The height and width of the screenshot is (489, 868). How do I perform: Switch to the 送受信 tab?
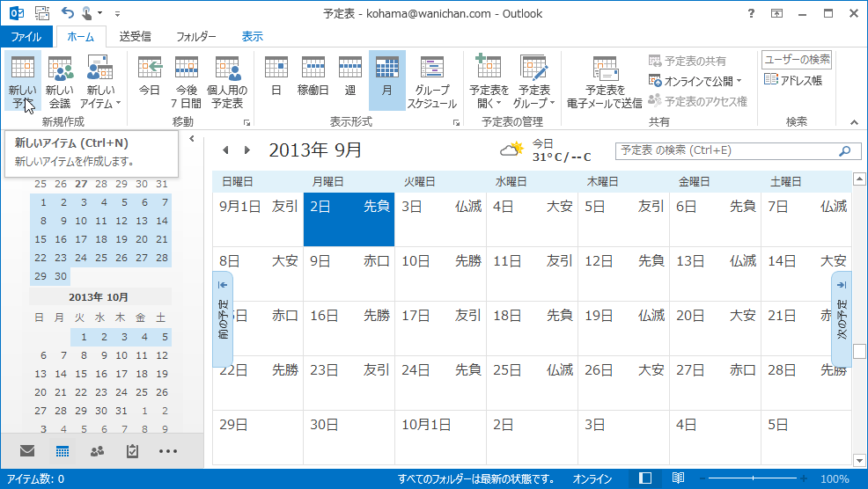click(x=135, y=37)
